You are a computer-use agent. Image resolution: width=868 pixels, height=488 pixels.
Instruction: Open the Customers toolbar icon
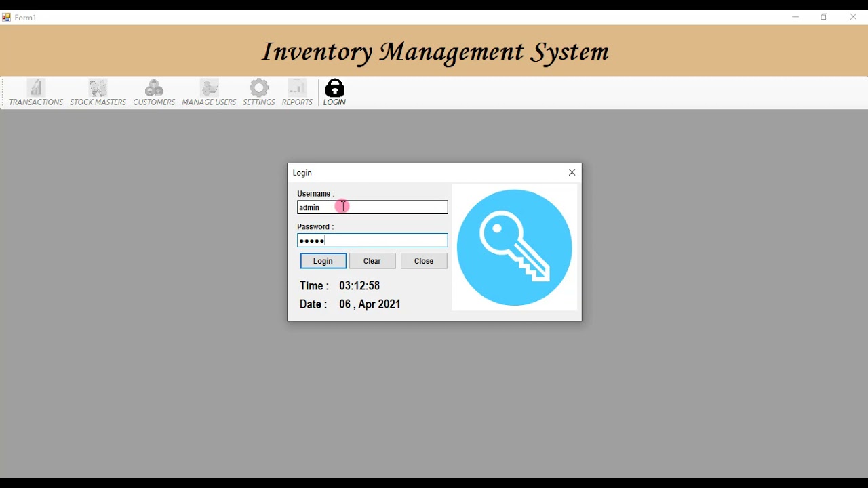[x=154, y=93]
